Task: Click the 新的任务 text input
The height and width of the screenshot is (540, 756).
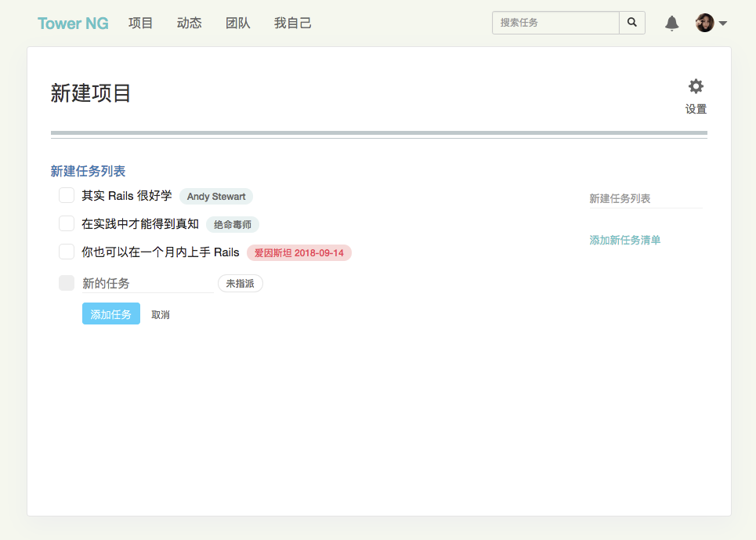Action: click(x=146, y=284)
